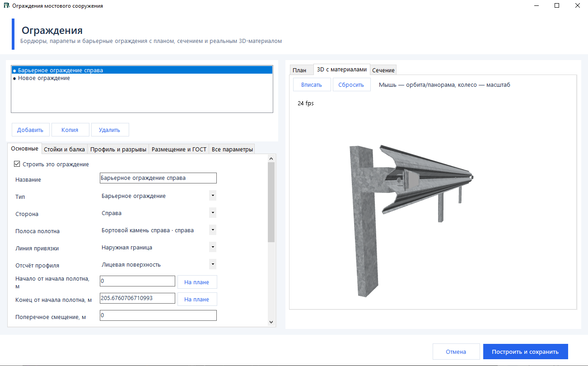Click the app icon in the title bar

tap(6, 6)
